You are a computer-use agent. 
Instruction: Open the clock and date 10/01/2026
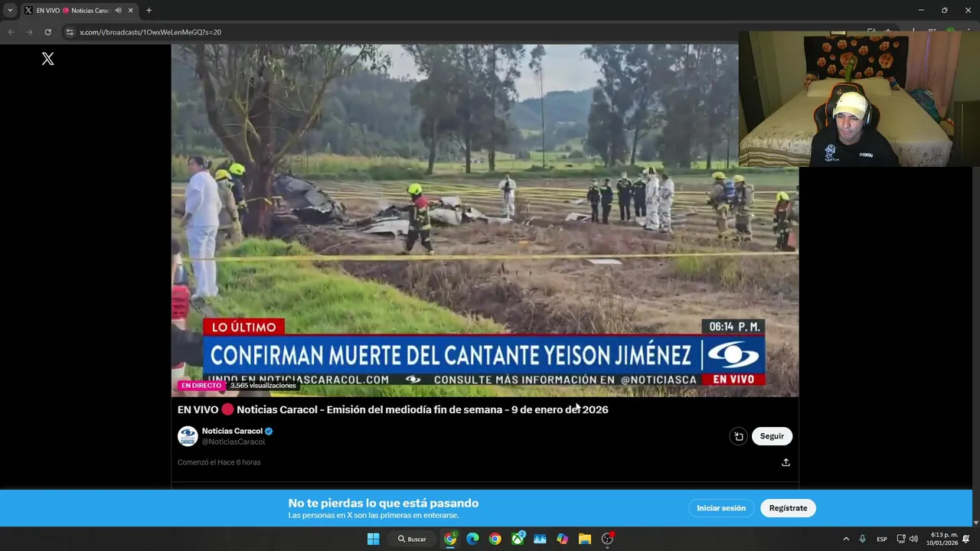[942, 539]
